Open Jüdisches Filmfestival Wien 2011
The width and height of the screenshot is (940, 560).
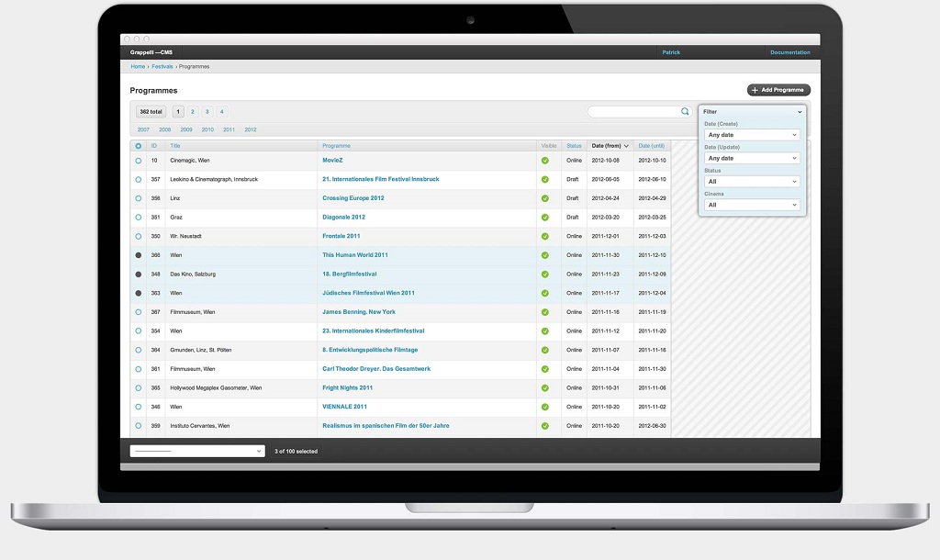coord(368,293)
